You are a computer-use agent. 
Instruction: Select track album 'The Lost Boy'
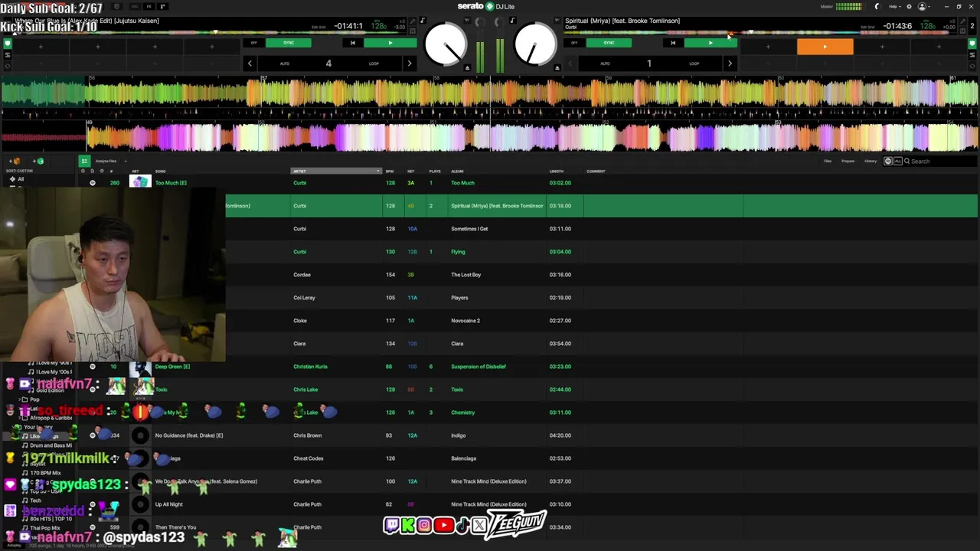pos(466,275)
